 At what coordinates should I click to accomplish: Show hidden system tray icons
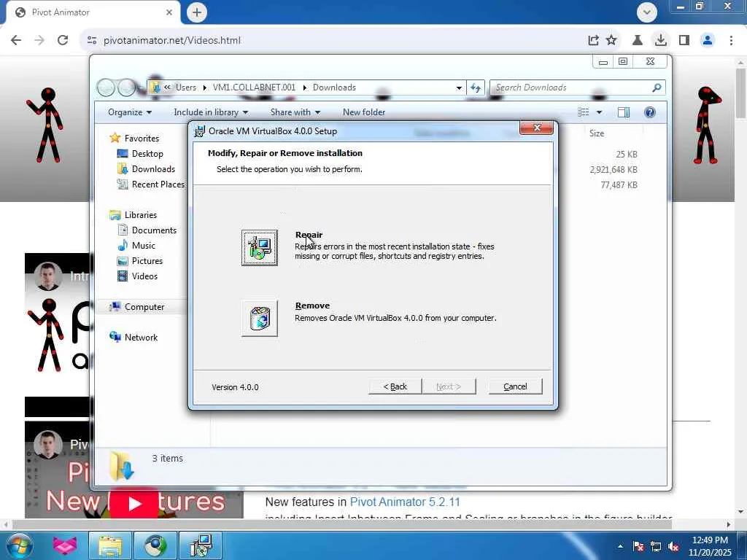click(620, 546)
